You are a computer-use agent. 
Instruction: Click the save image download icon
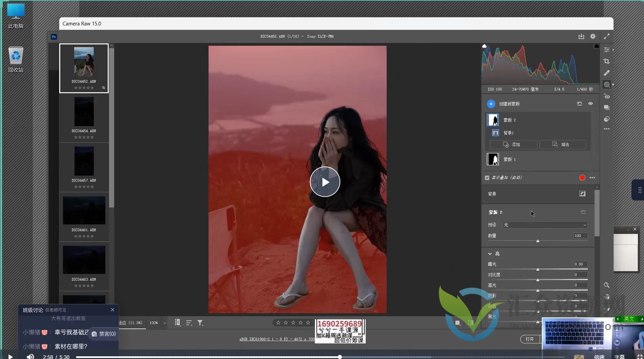point(581,36)
